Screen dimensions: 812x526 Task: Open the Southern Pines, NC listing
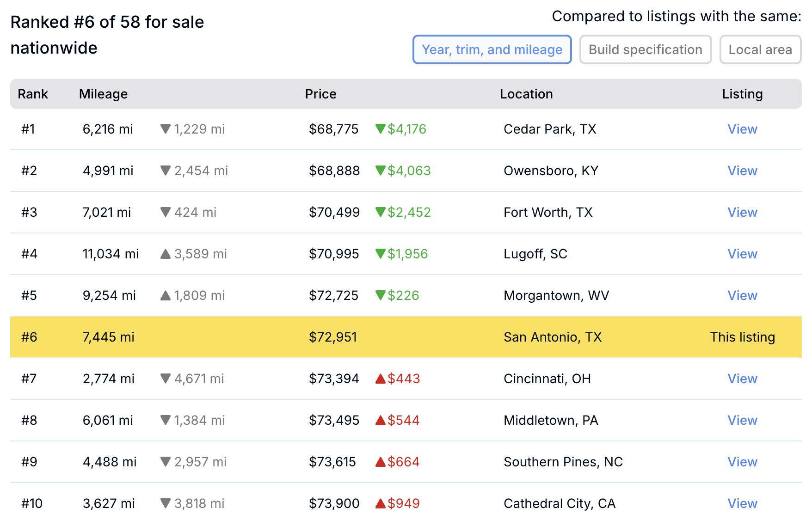point(742,462)
